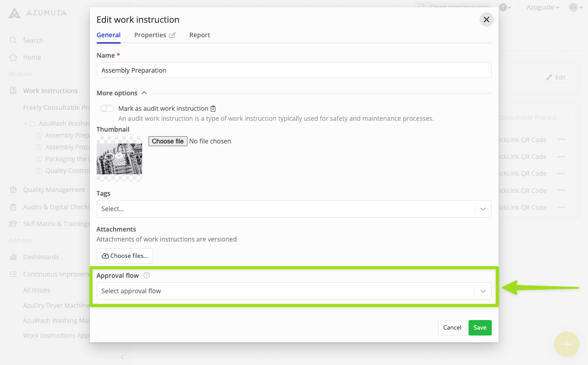
Task: Click the Name input field
Action: [x=294, y=70]
